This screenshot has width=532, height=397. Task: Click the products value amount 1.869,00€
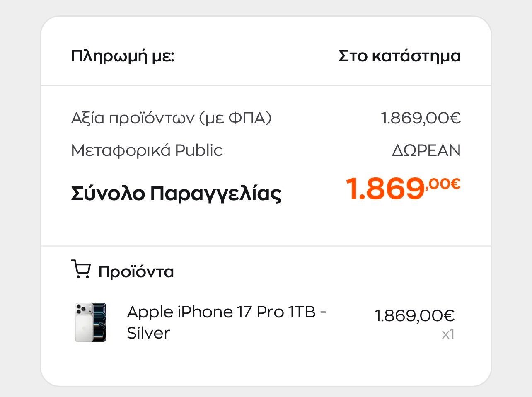click(421, 119)
